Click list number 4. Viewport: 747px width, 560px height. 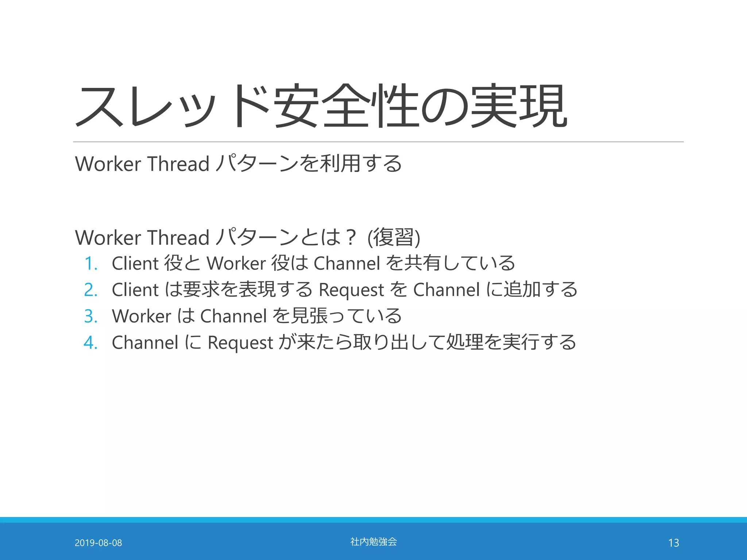(x=91, y=343)
